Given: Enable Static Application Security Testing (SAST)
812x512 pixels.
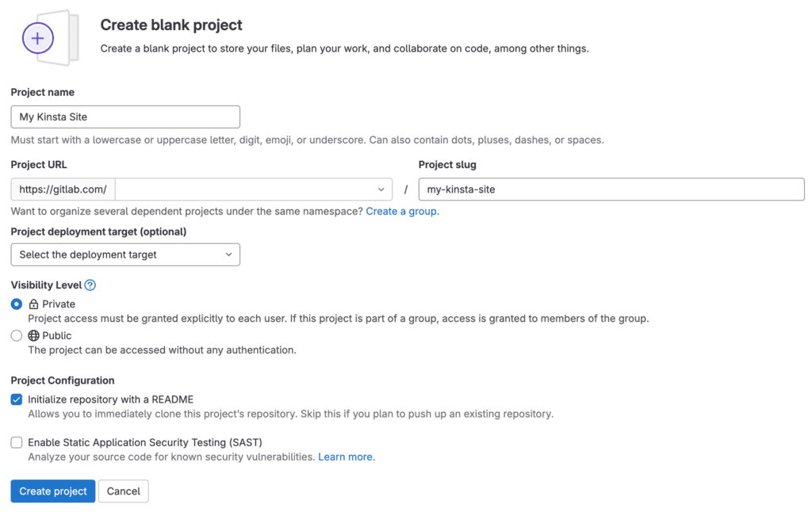Looking at the screenshot, I should (x=16, y=442).
